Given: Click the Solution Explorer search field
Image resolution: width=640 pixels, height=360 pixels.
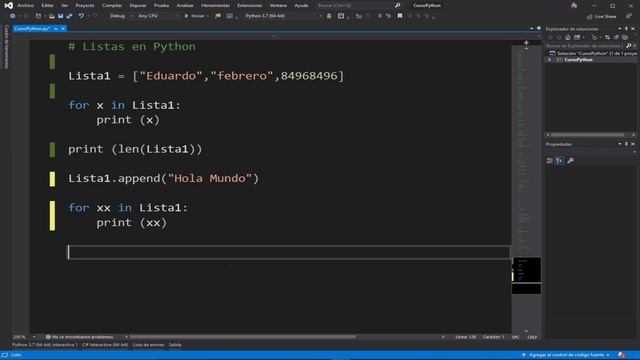Looking at the screenshot, I should coord(584,46).
